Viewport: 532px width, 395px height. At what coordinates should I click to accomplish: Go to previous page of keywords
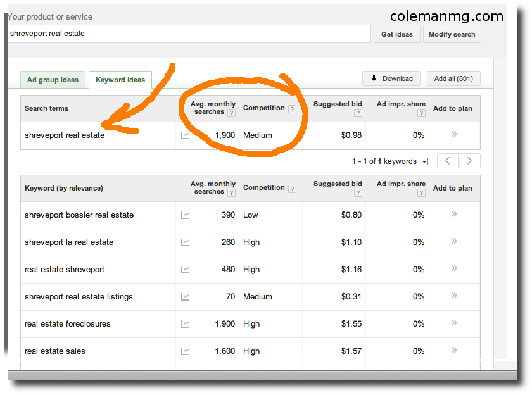[448, 161]
